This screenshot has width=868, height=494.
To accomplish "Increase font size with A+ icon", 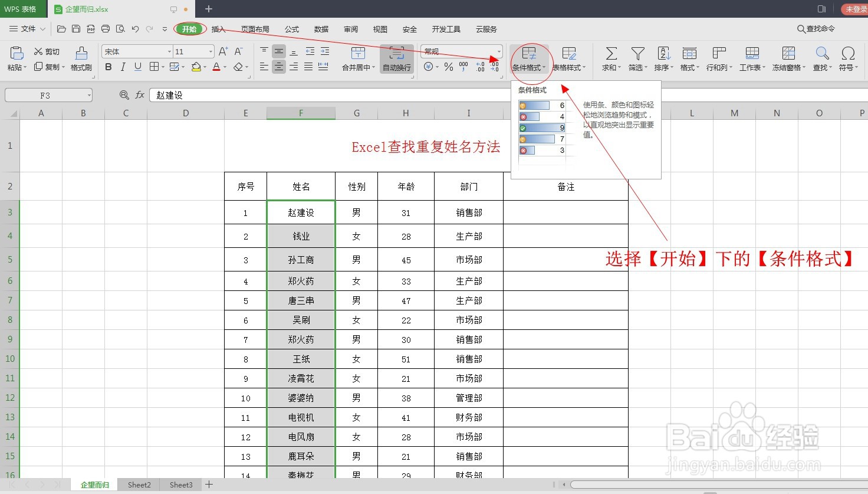I will click(x=223, y=51).
